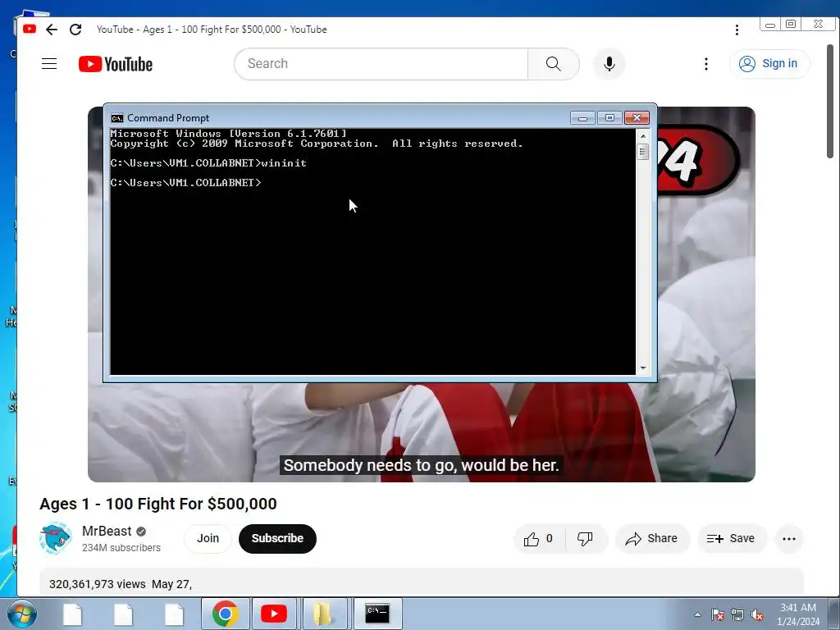Screen dimensions: 840x630
Task: Maximize the Command Prompt window
Action: (x=609, y=118)
